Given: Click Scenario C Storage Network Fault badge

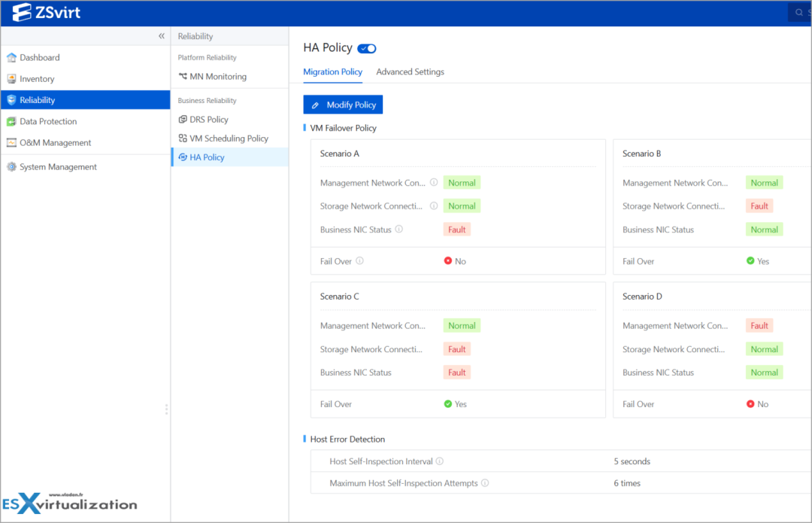Looking at the screenshot, I should (x=457, y=349).
